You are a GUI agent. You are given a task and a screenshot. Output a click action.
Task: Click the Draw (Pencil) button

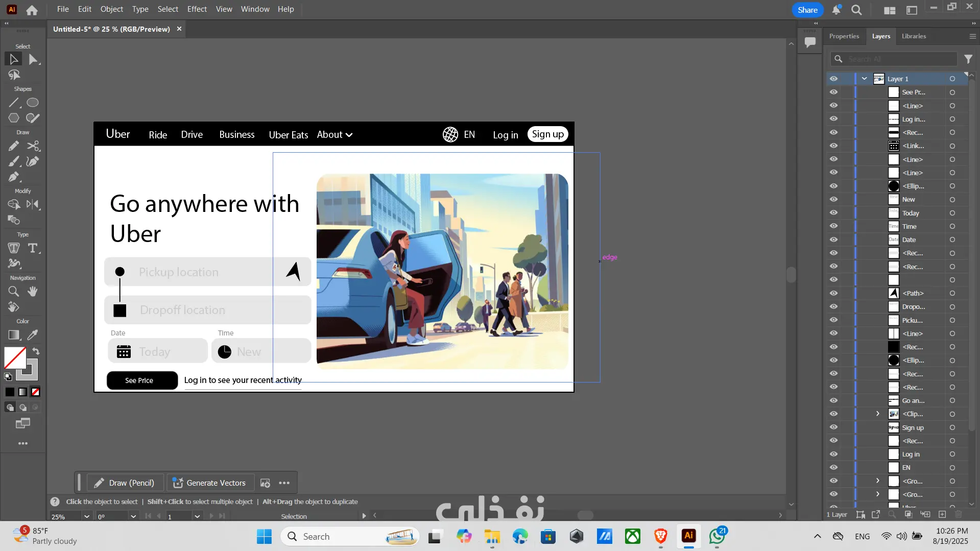pos(125,483)
